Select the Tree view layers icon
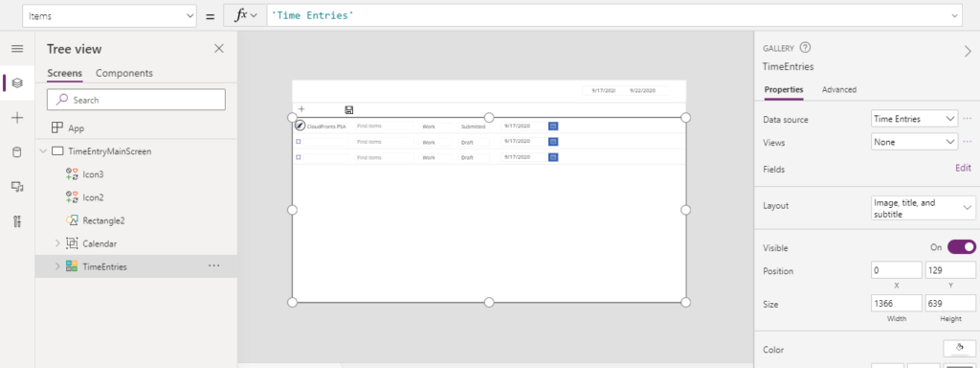The height and width of the screenshot is (368, 980). coord(17,82)
